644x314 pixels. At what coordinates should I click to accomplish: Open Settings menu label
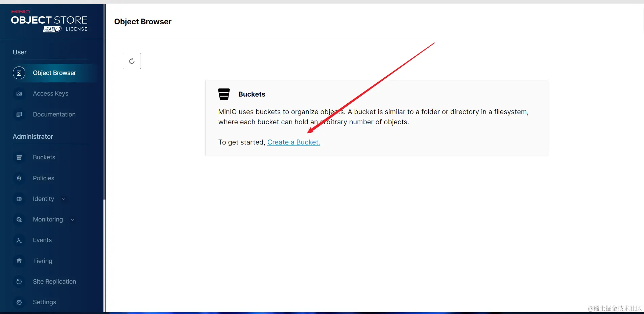click(45, 302)
